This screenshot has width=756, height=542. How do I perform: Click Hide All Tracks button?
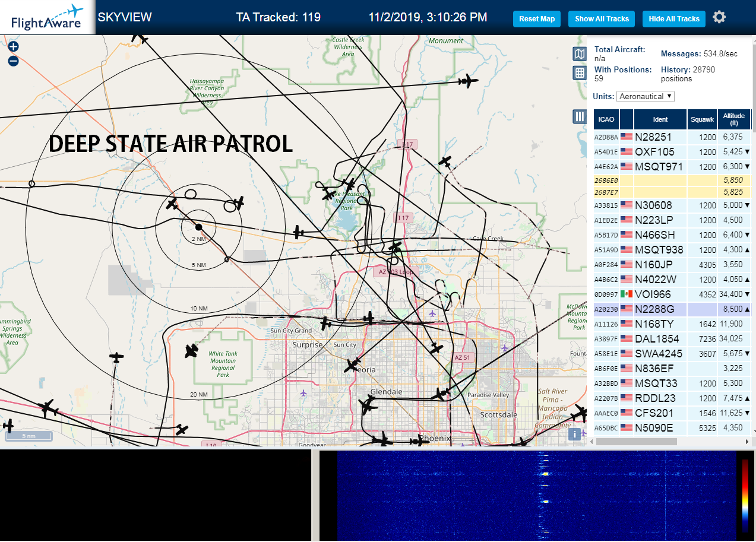coord(674,19)
